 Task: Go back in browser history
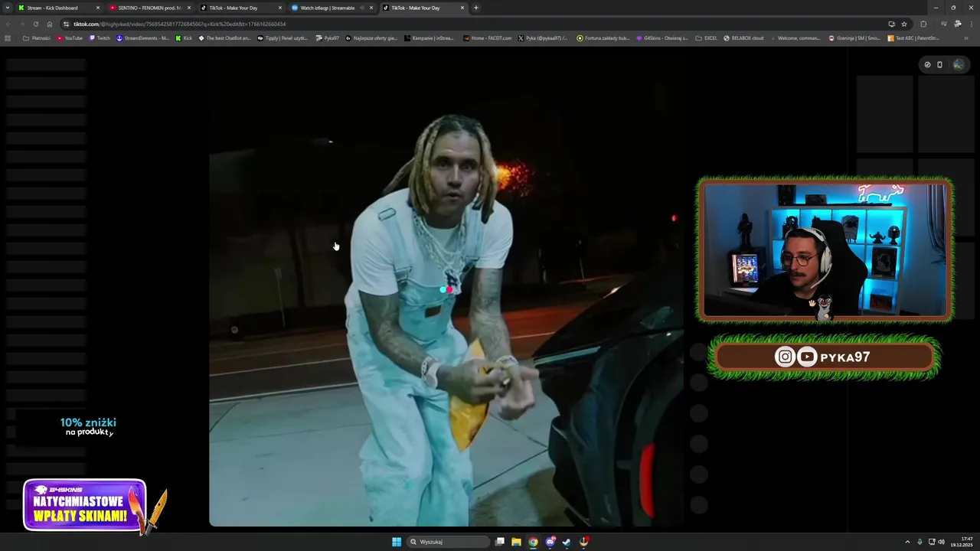tap(8, 24)
